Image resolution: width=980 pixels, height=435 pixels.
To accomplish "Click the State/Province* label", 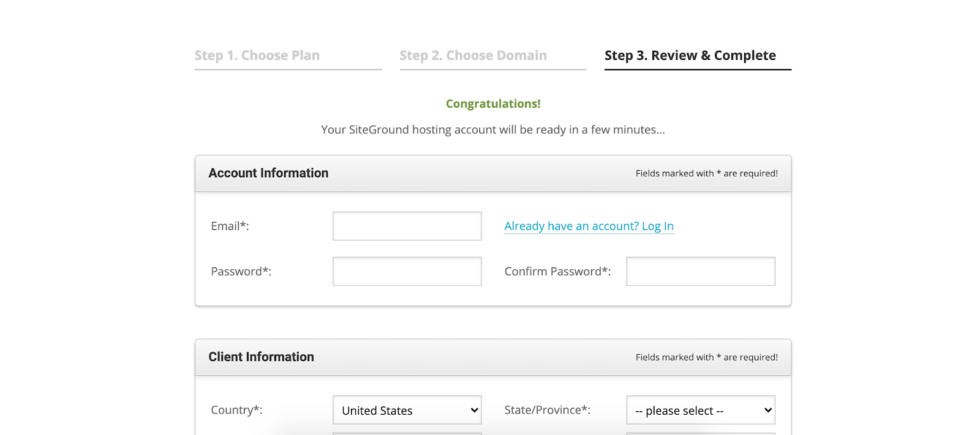I will tap(547, 411).
